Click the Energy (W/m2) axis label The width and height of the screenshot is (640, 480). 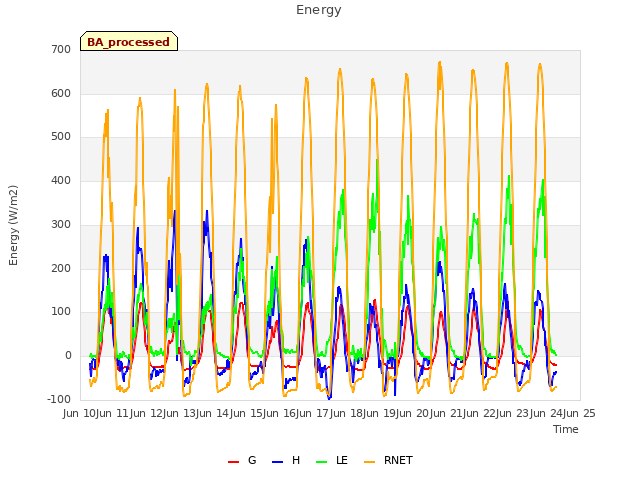(x=13, y=225)
